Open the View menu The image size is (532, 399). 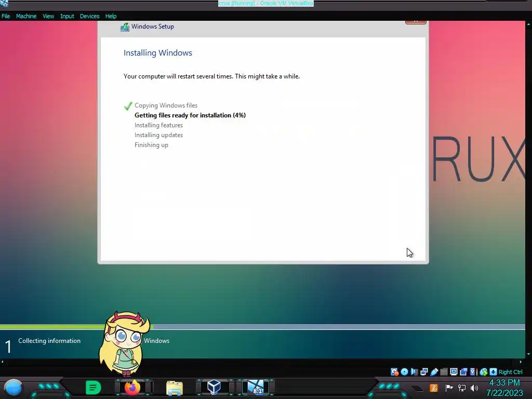[x=48, y=16]
